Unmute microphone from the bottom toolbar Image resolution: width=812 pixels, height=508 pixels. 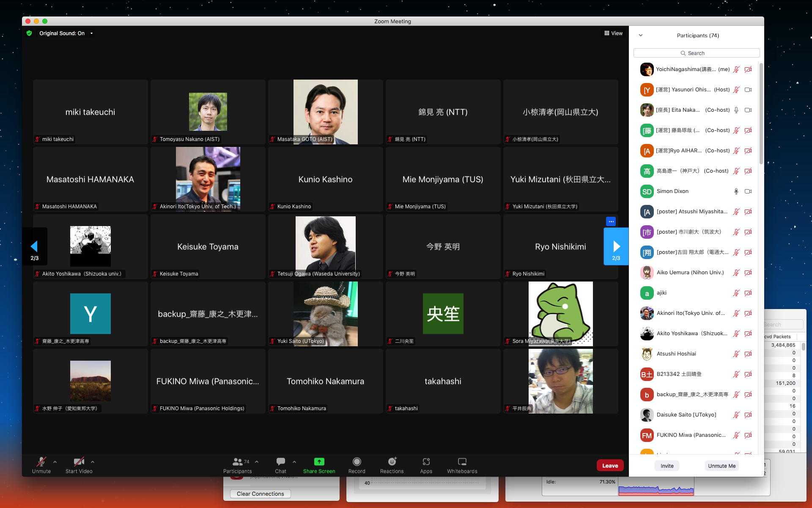(x=41, y=462)
